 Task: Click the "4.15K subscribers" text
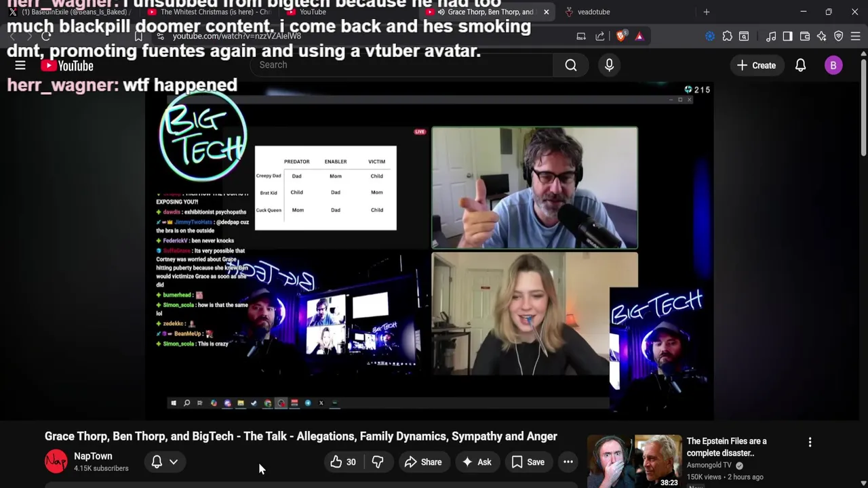coord(101,468)
